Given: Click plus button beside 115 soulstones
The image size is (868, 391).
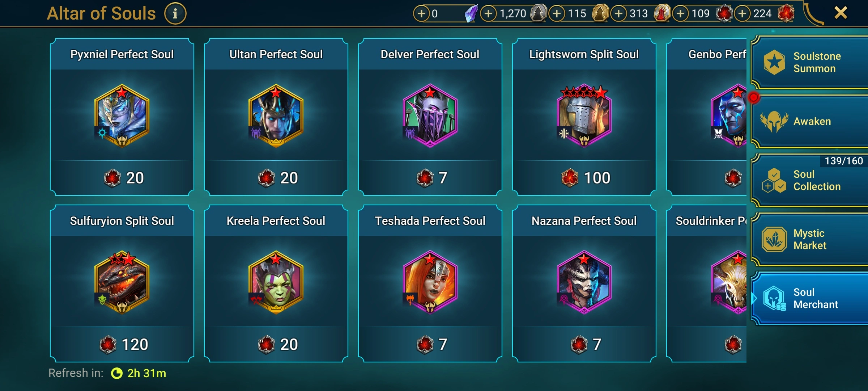Looking at the screenshot, I should click(x=557, y=14).
